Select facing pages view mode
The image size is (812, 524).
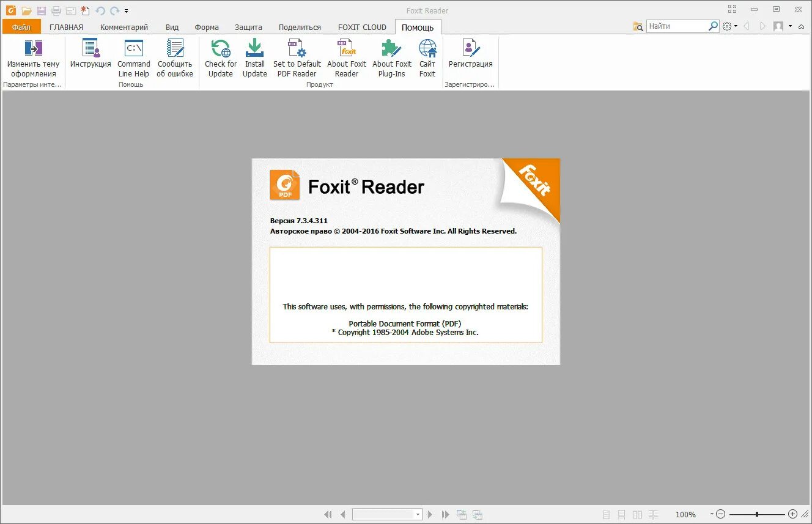(637, 515)
